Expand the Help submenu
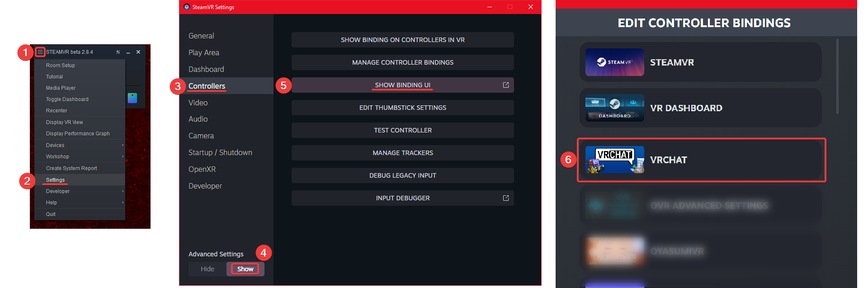 (x=80, y=203)
